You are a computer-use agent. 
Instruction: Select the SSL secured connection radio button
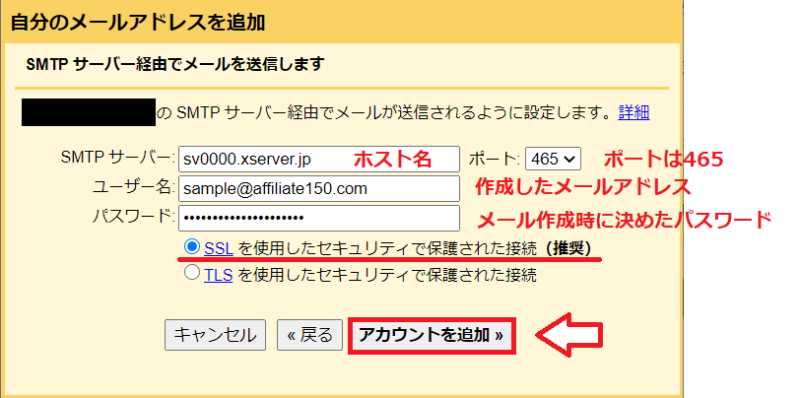coord(192,247)
